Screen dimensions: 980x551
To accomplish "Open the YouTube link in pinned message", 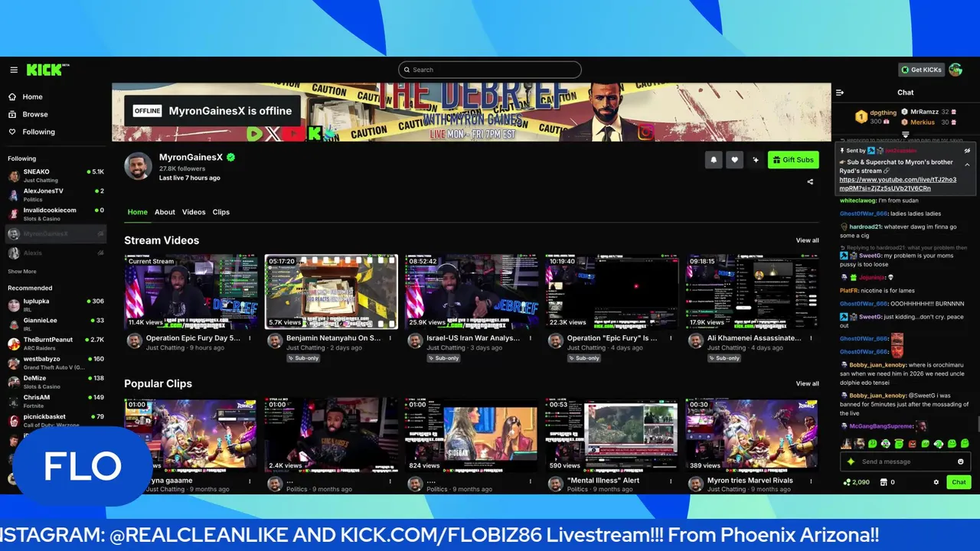I will click(897, 184).
